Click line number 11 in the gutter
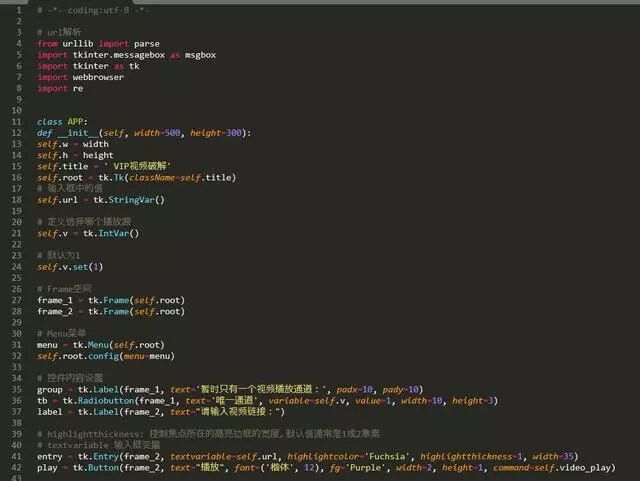The width and height of the screenshot is (640, 481). [16, 121]
